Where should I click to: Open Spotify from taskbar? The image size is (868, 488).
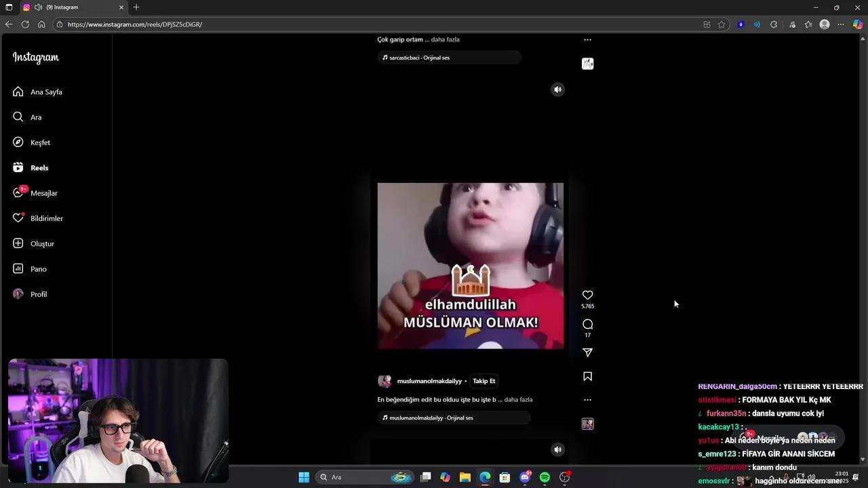(545, 477)
